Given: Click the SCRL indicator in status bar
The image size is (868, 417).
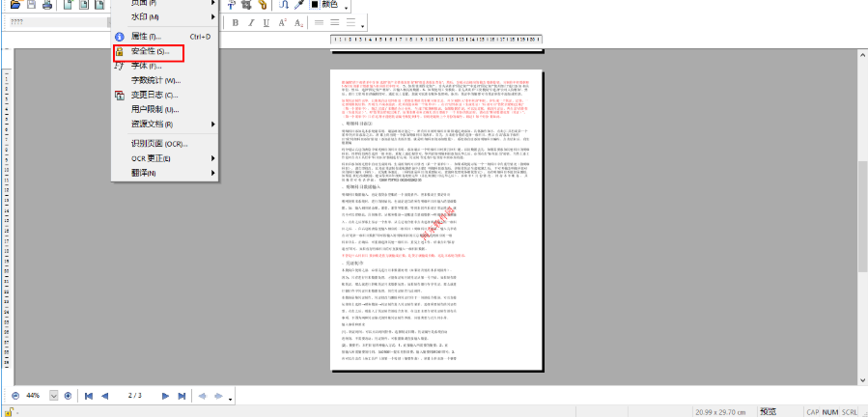Looking at the screenshot, I should pos(850,412).
